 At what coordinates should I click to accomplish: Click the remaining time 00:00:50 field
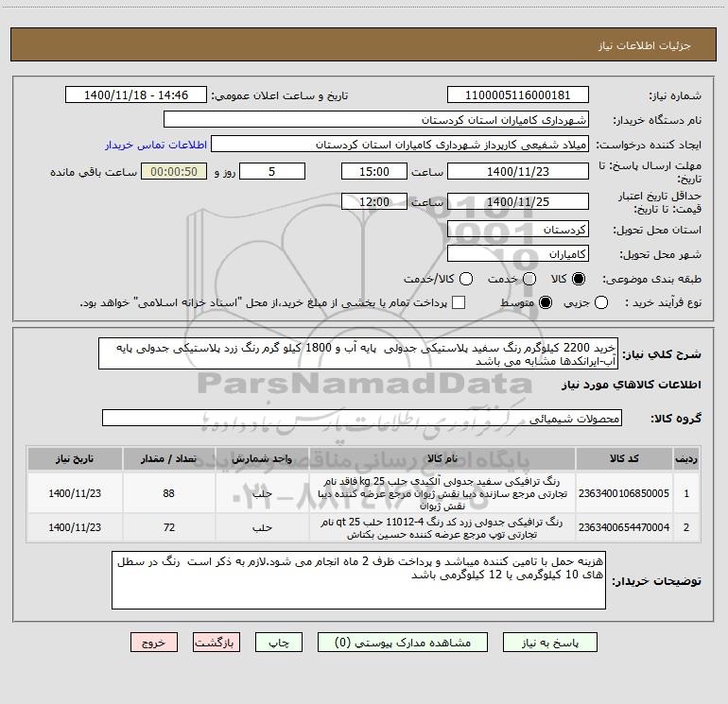[x=174, y=172]
